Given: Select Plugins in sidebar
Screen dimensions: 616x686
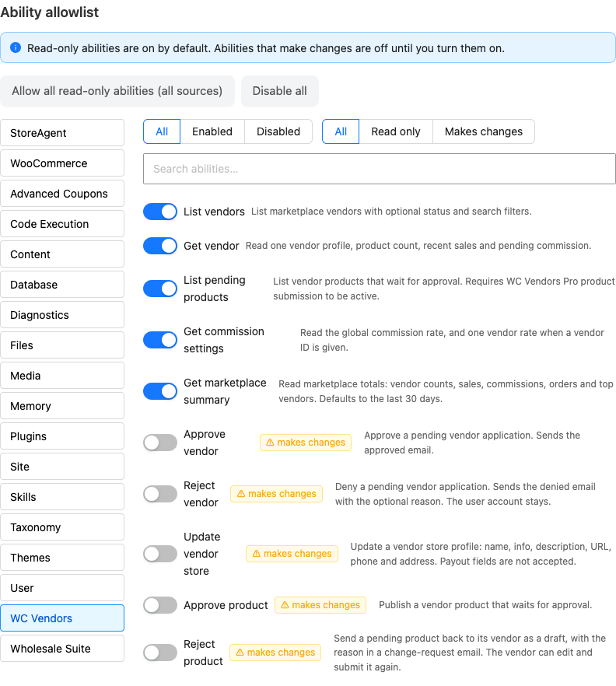Looking at the screenshot, I should pyautogui.click(x=62, y=436).
